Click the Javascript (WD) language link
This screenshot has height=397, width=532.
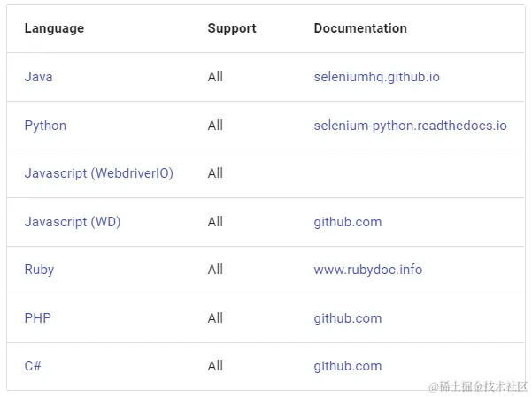click(72, 222)
